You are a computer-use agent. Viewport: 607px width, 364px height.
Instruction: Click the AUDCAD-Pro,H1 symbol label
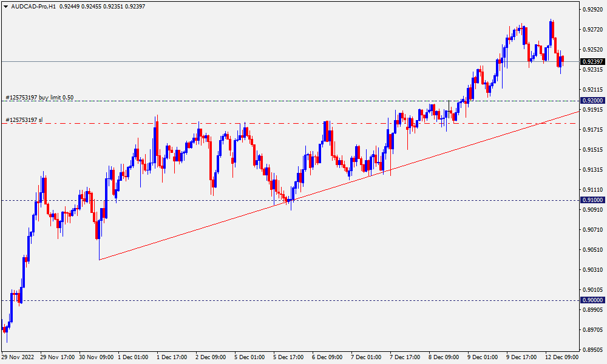point(33,7)
